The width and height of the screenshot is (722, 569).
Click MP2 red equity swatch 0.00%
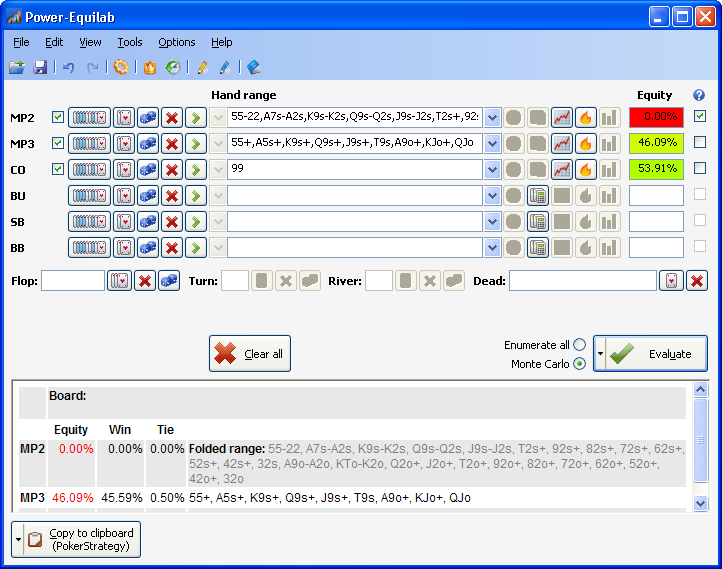tap(656, 117)
